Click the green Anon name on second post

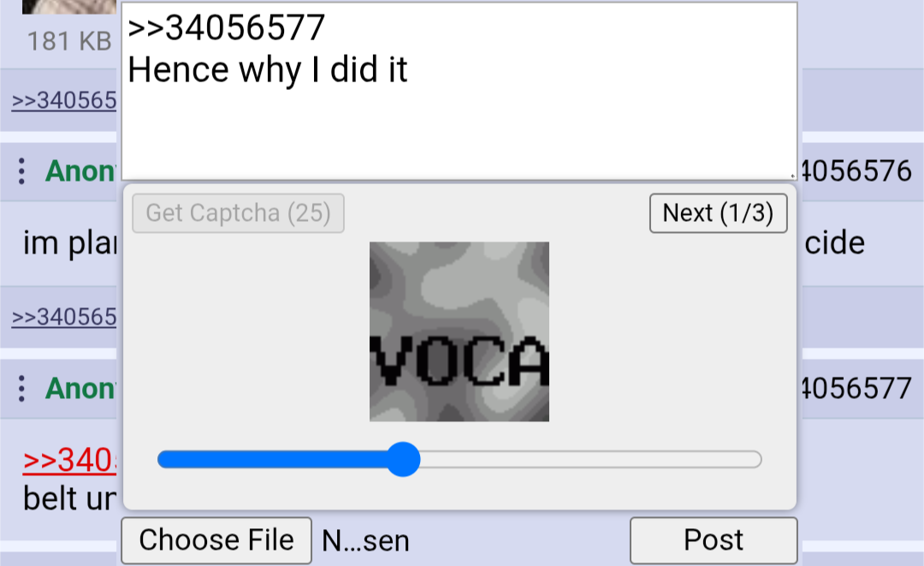pos(80,389)
